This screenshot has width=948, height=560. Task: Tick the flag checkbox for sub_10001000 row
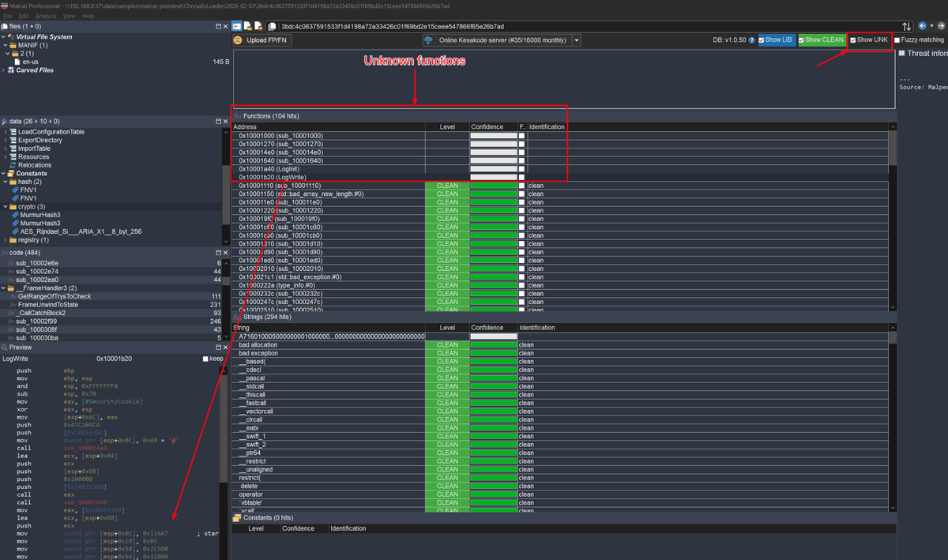521,136
